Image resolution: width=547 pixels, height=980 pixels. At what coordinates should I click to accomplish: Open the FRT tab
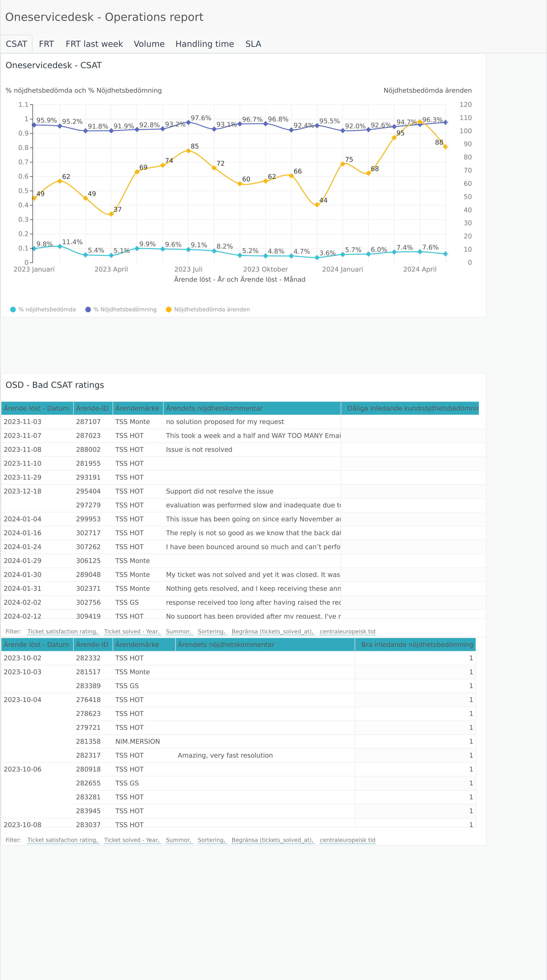point(46,44)
